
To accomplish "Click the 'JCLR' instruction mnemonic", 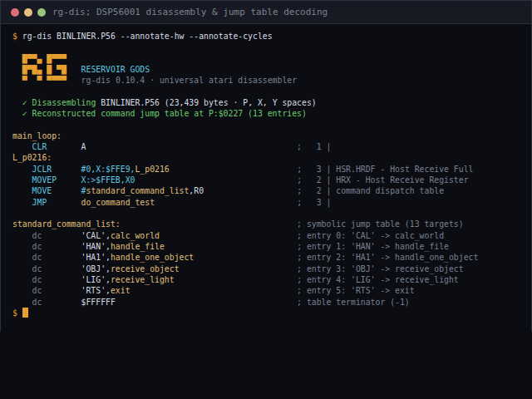I will pos(42,169).
